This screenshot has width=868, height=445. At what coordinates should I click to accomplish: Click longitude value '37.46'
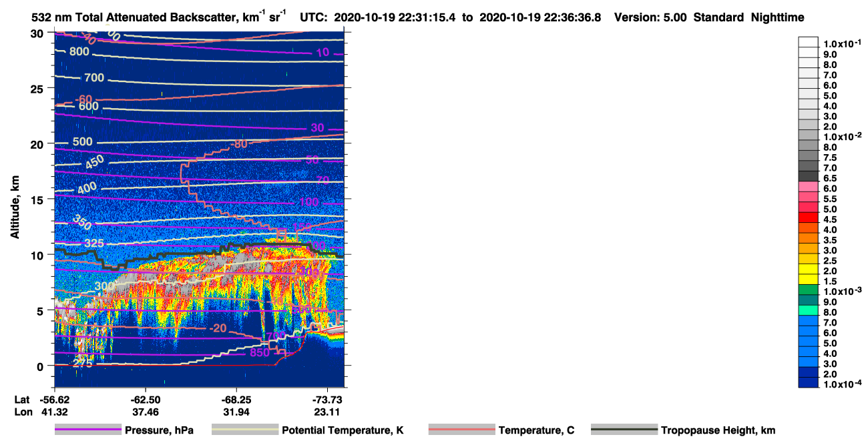(146, 412)
